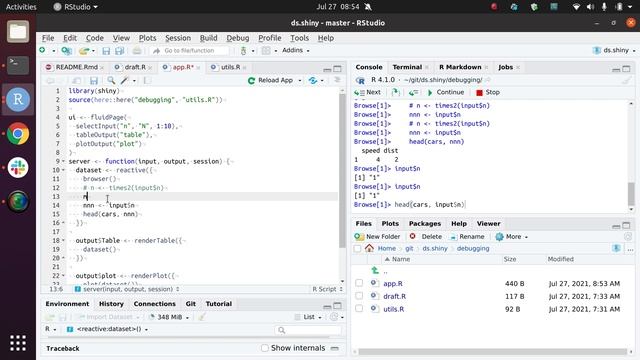Save the current document via toolbar
This screenshot has width=640, height=360.
point(106,51)
